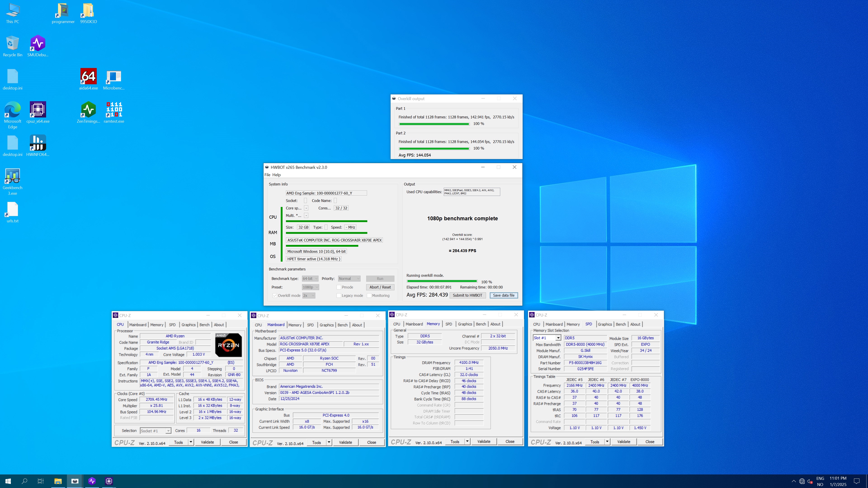Open the Windows Start menu
Viewport: 868px width, 488px height.
(8, 481)
